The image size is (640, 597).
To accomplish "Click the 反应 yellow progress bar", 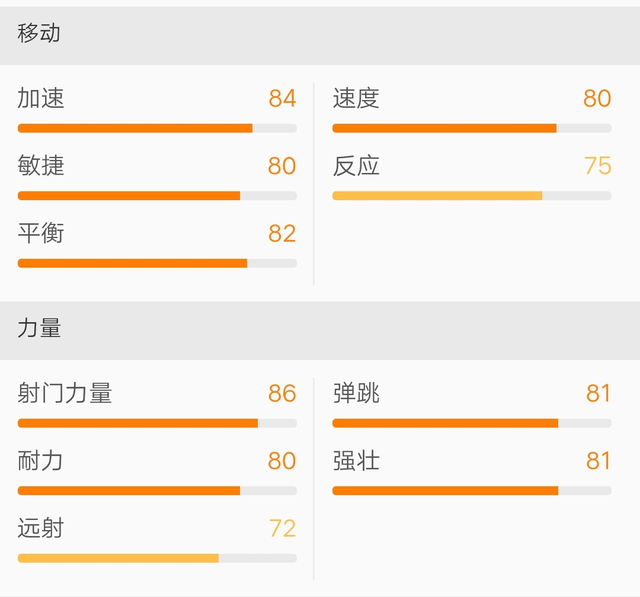I will pyautogui.click(x=472, y=196).
